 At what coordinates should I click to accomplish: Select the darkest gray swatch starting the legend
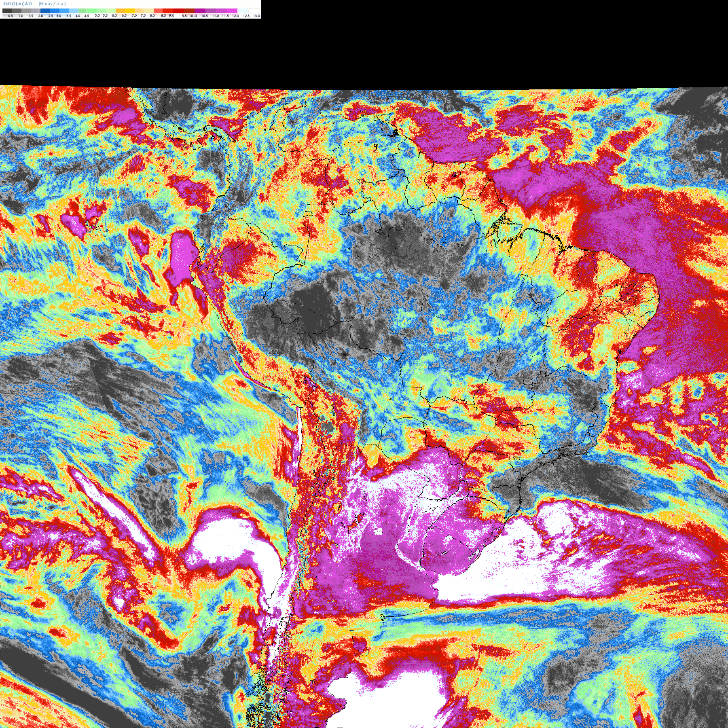pyautogui.click(x=7, y=11)
